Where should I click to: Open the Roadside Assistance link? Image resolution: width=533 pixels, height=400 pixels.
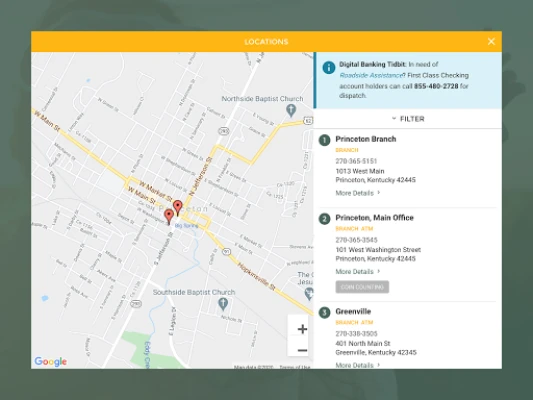tap(371, 75)
